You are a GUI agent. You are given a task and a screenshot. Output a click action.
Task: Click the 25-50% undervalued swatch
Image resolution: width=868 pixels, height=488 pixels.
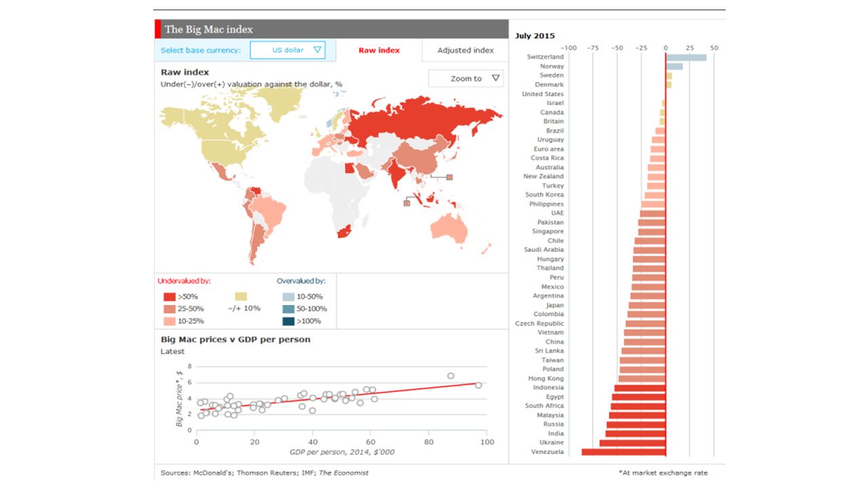click(x=170, y=309)
